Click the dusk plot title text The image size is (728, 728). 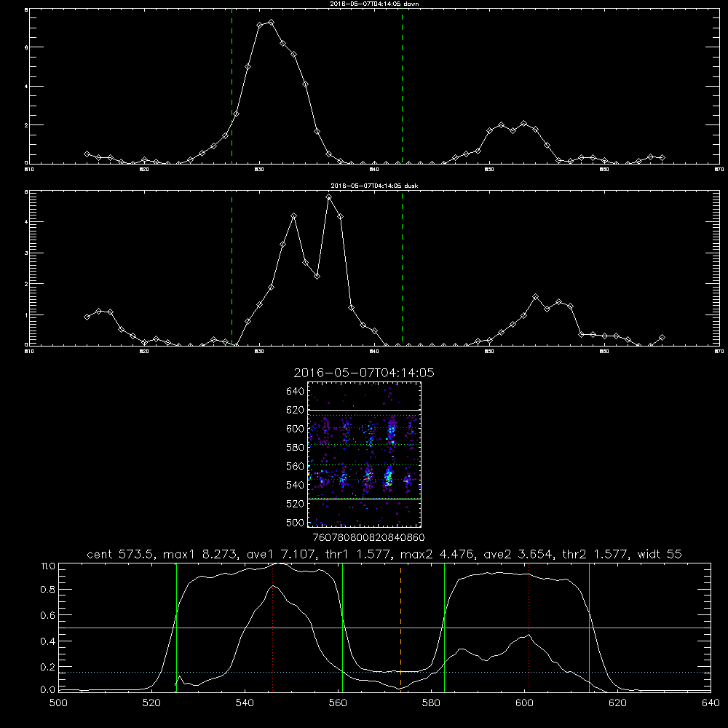pos(374,186)
